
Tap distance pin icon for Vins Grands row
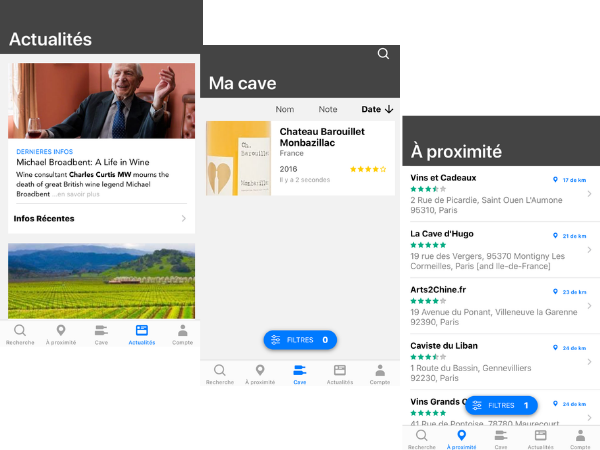[x=555, y=403]
